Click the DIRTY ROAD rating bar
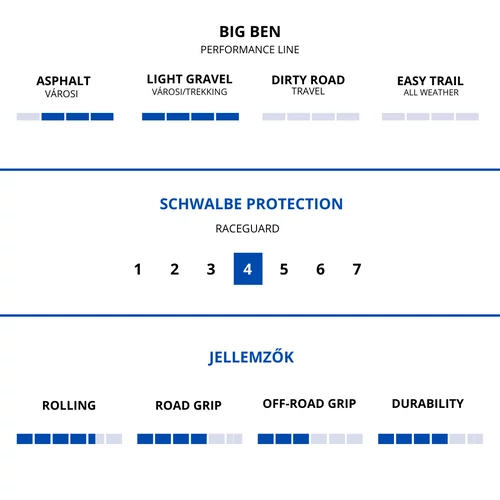This screenshot has height=500, width=500. [x=311, y=117]
